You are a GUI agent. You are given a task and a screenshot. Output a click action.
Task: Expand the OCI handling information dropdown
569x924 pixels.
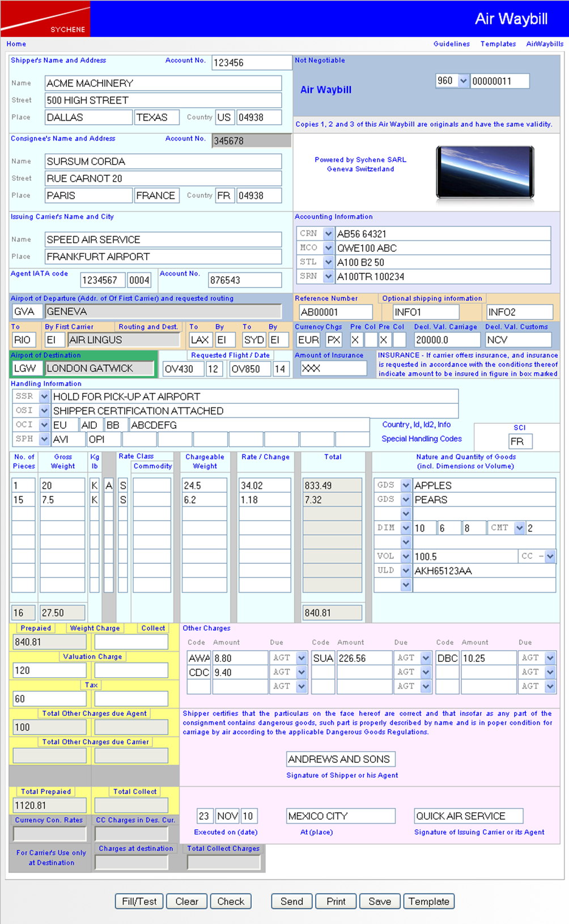[44, 424]
